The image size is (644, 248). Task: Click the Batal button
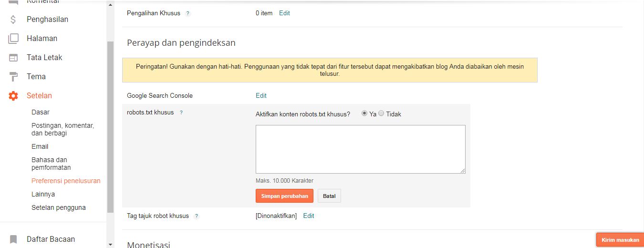329,196
